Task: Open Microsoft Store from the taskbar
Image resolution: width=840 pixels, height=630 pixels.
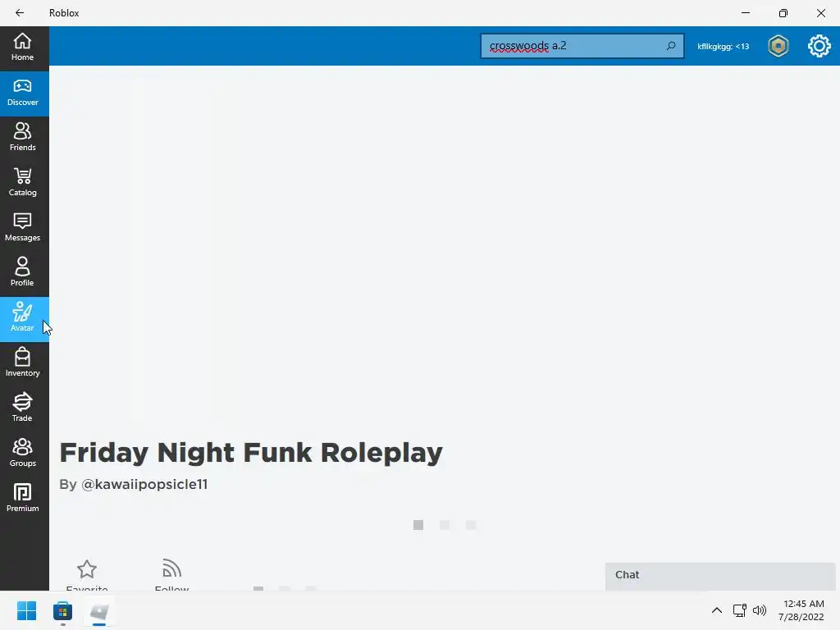Action: click(62, 610)
